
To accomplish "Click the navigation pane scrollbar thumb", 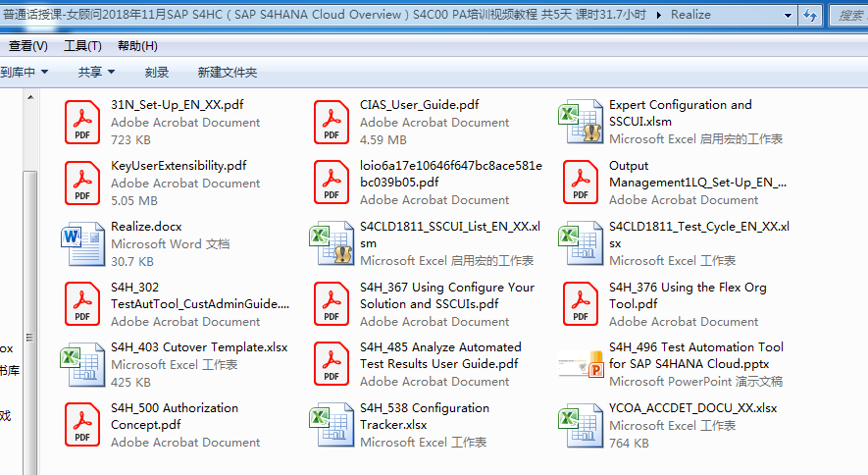I will click(30, 321).
